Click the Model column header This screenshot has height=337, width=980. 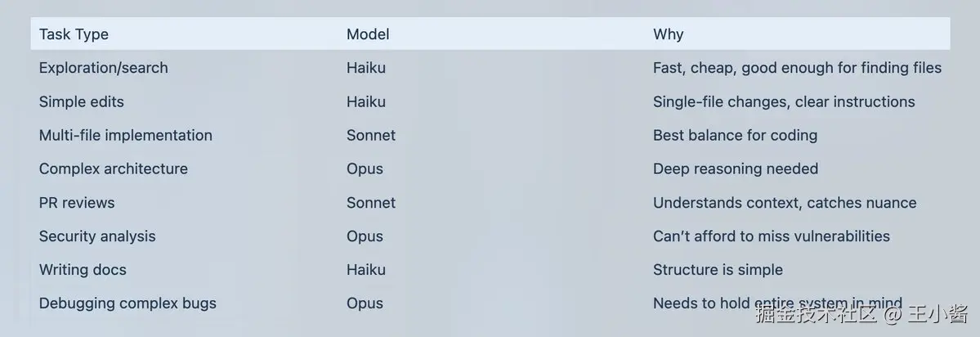click(x=368, y=34)
